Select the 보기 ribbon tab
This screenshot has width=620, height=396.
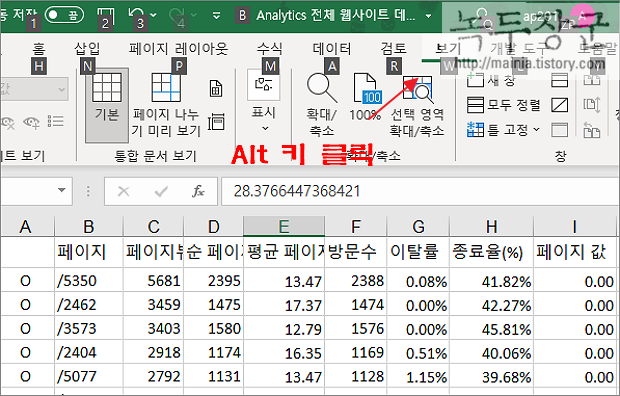pyautogui.click(x=448, y=49)
